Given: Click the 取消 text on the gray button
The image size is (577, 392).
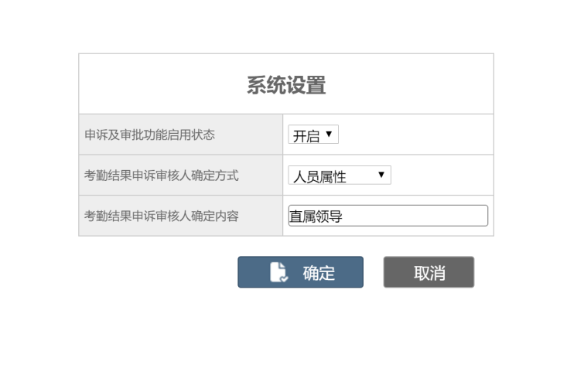Looking at the screenshot, I should coord(428,272).
